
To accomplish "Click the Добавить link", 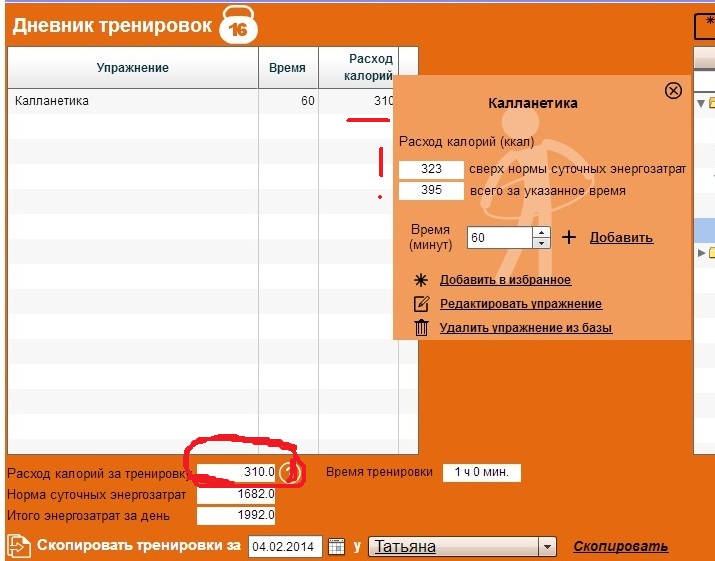I will pyautogui.click(x=621, y=237).
